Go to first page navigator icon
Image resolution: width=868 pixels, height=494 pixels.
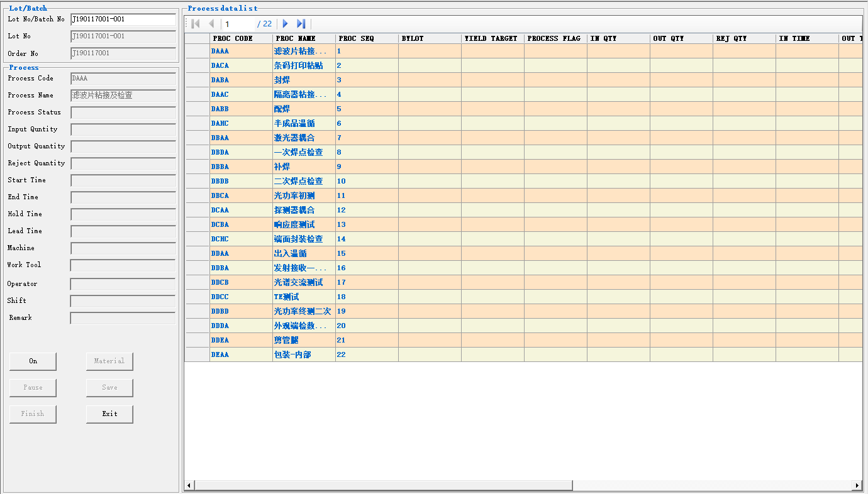[196, 24]
